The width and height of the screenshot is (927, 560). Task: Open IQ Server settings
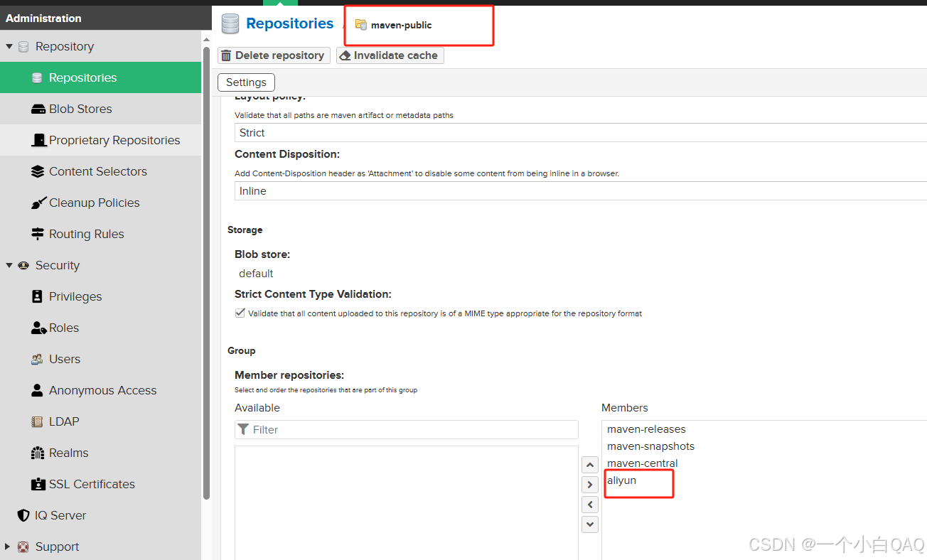[101, 515]
